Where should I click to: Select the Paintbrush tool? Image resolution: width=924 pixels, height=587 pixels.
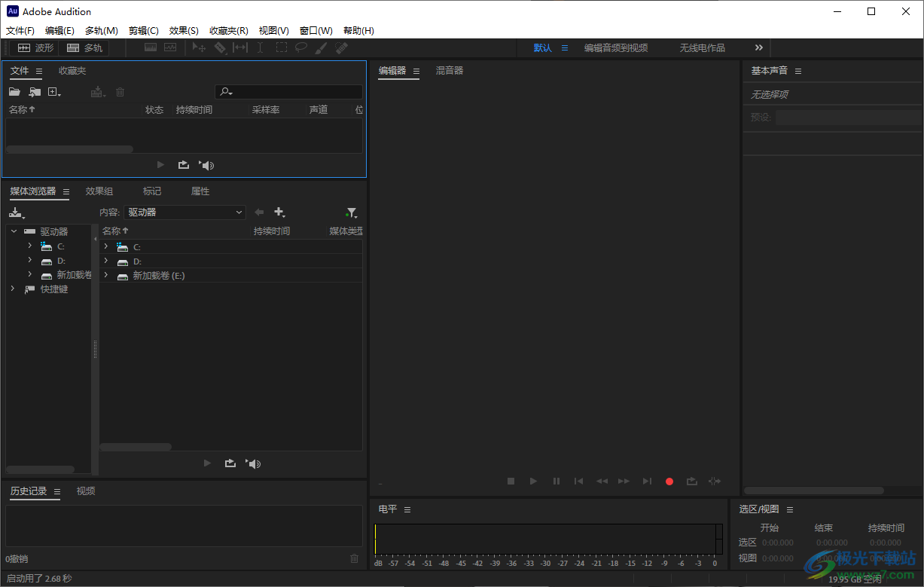tap(321, 47)
